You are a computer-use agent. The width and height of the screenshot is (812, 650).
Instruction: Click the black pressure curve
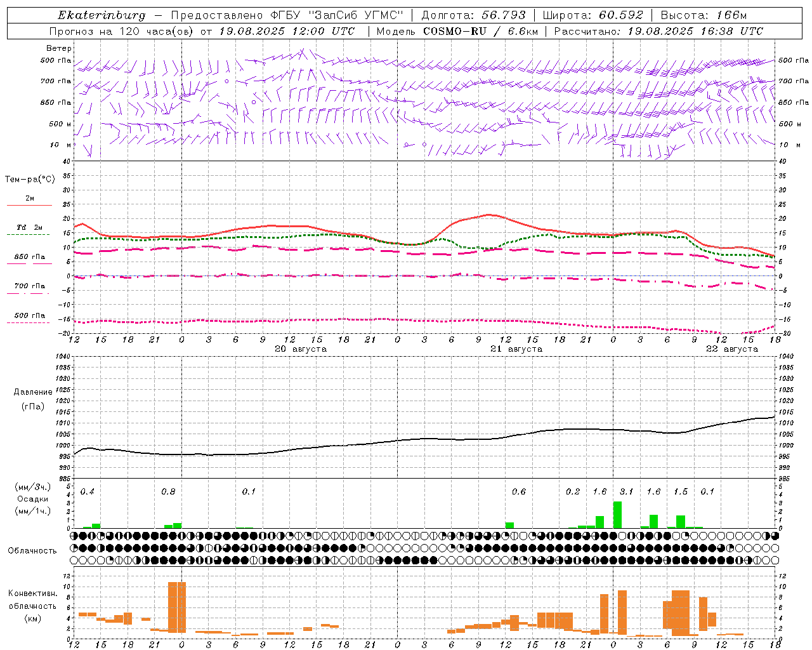click(x=425, y=439)
